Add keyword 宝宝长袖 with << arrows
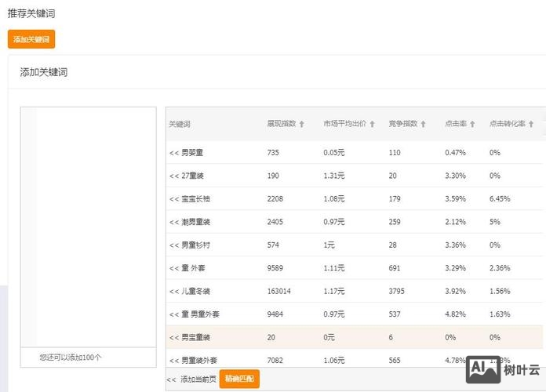The image size is (546, 392). click(x=174, y=199)
